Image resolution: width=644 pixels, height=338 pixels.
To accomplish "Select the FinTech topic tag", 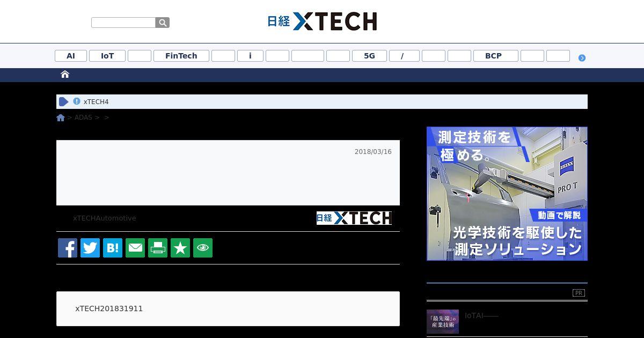I will [181, 56].
